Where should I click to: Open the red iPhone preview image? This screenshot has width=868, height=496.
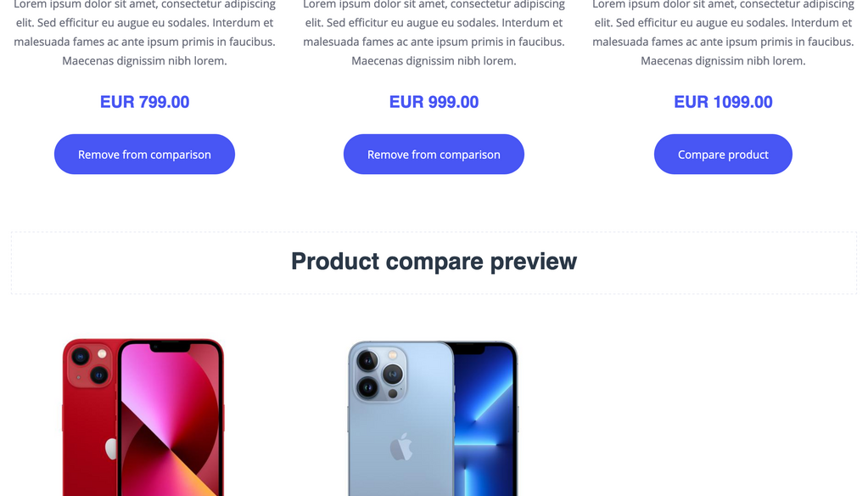143,417
